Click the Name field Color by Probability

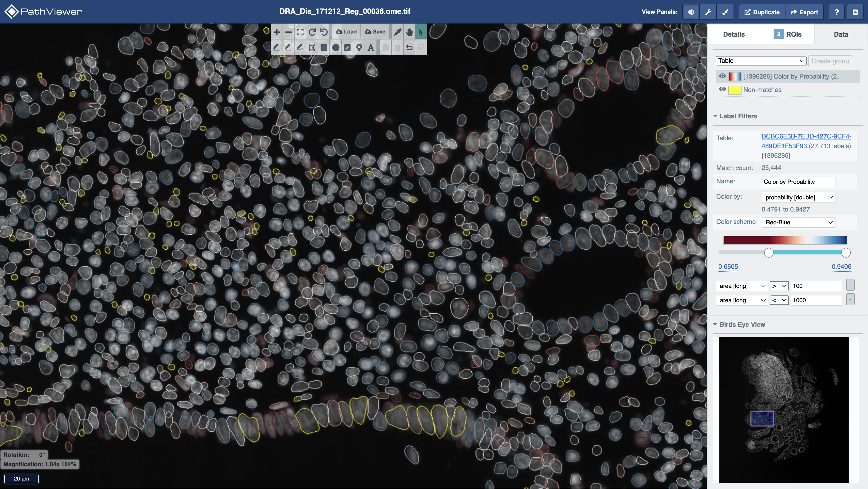point(798,182)
